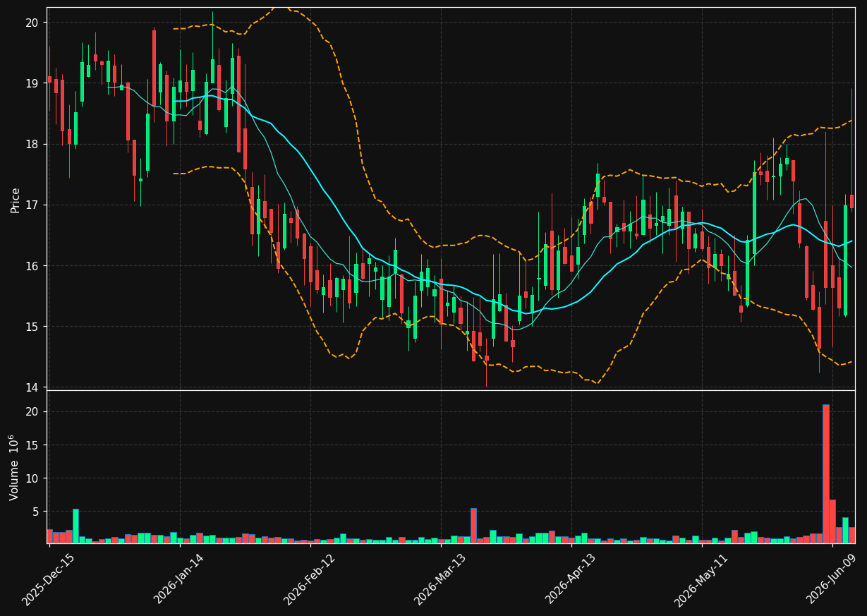Select the tall green volume bar in December

click(x=75, y=526)
